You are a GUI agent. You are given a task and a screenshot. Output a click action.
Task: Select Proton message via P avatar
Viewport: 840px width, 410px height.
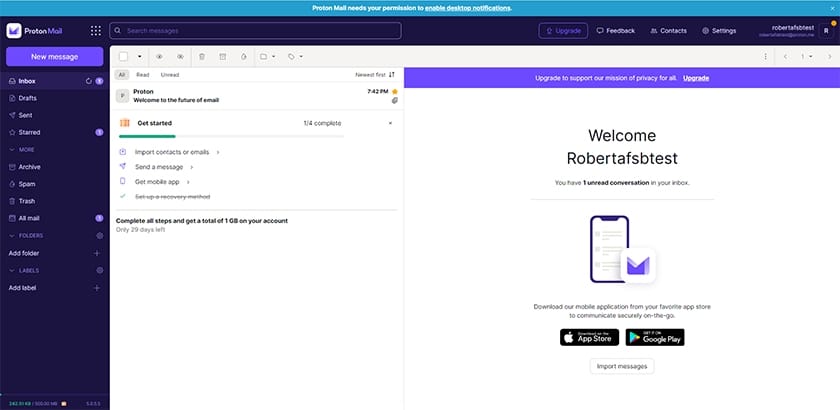[122, 96]
